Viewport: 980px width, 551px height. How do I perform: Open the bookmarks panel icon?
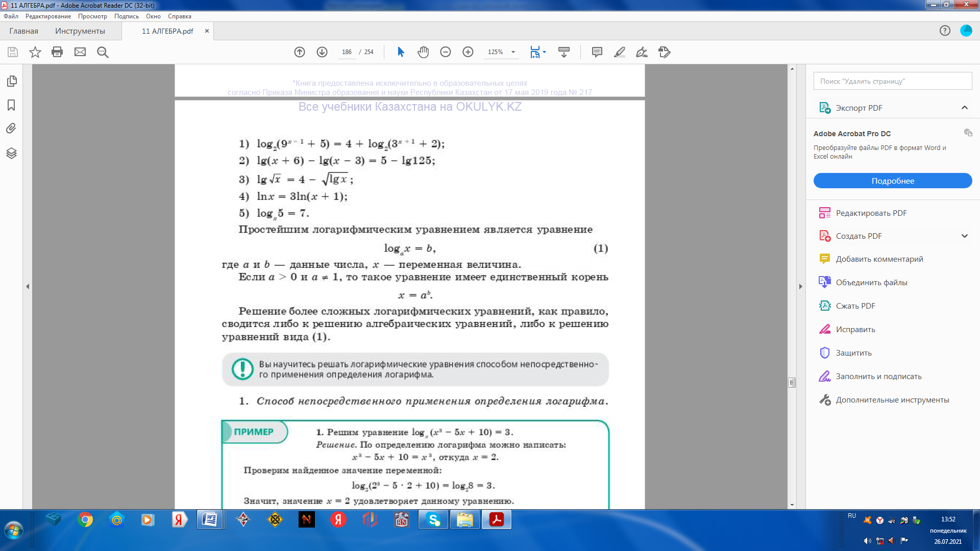pyautogui.click(x=11, y=105)
